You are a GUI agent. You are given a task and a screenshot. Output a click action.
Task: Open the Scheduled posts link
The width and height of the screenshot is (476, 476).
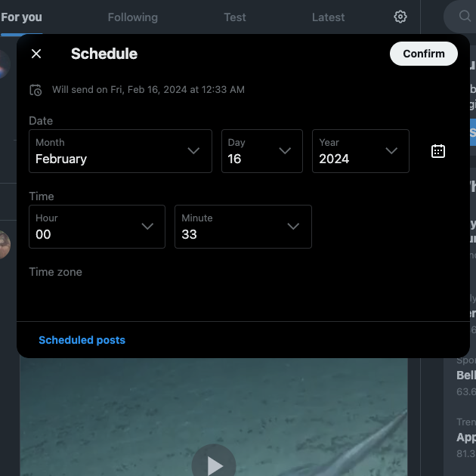(82, 340)
